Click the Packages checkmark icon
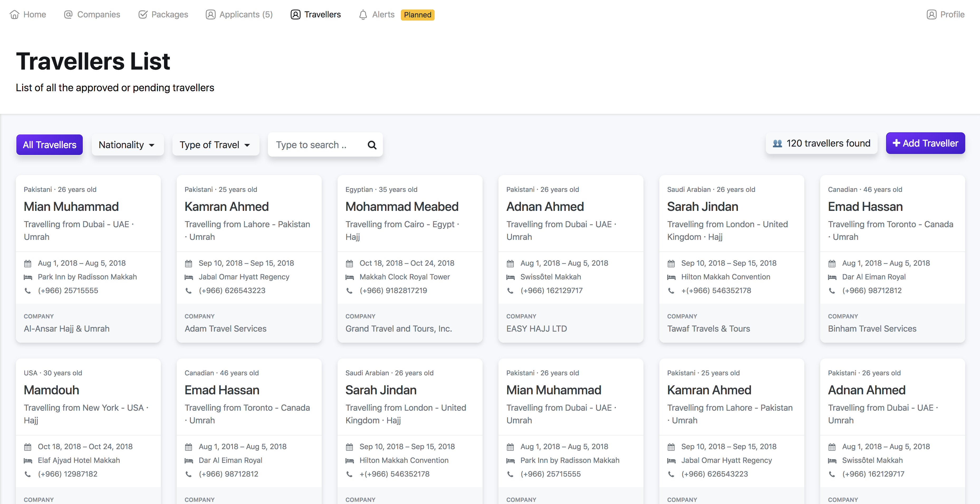 tap(143, 14)
